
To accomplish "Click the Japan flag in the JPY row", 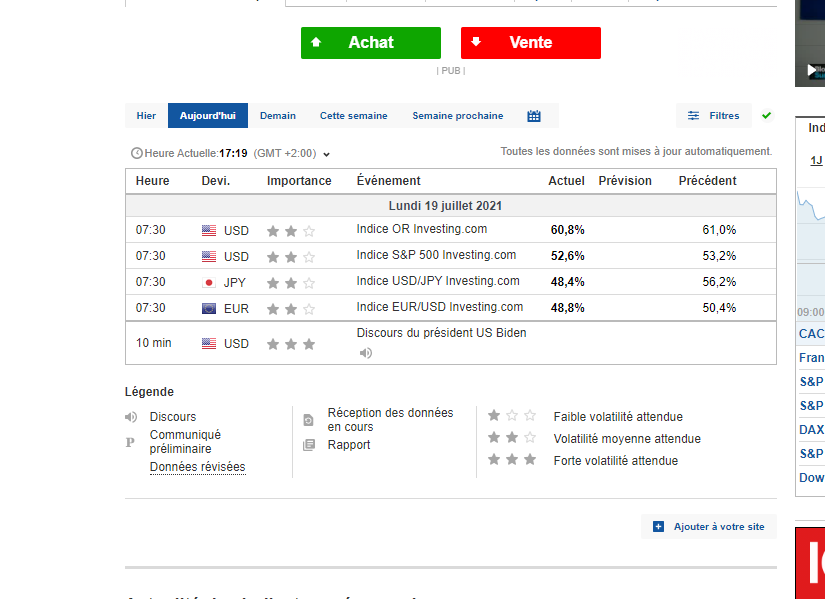I will [x=209, y=283].
